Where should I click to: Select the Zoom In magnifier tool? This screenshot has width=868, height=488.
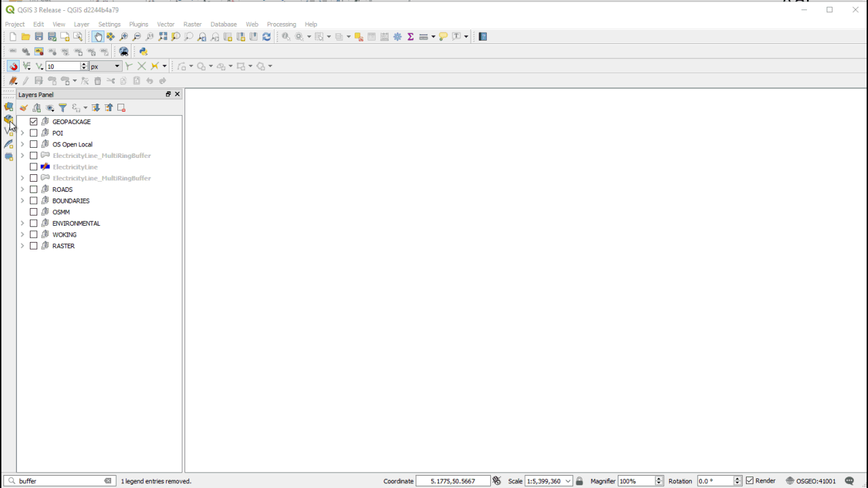(123, 37)
